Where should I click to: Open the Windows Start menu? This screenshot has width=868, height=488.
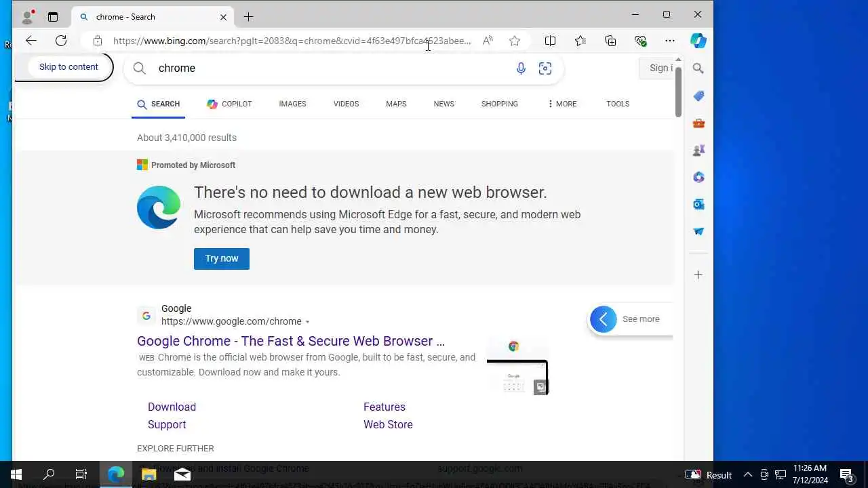click(16, 474)
